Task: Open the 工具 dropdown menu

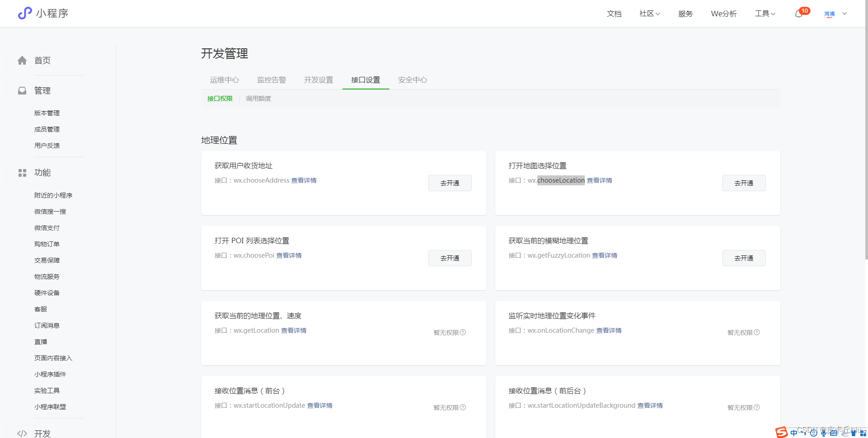Action: [764, 14]
